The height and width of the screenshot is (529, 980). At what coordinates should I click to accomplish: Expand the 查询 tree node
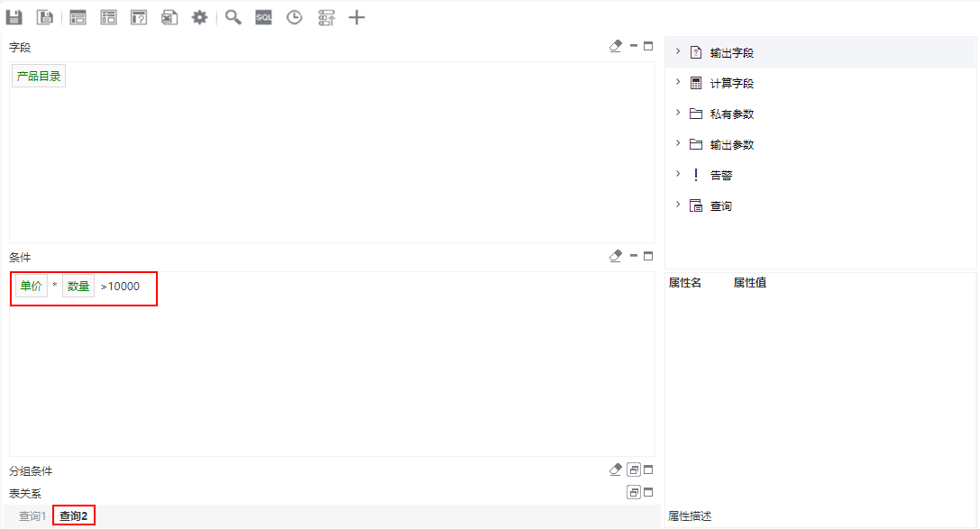tap(678, 205)
